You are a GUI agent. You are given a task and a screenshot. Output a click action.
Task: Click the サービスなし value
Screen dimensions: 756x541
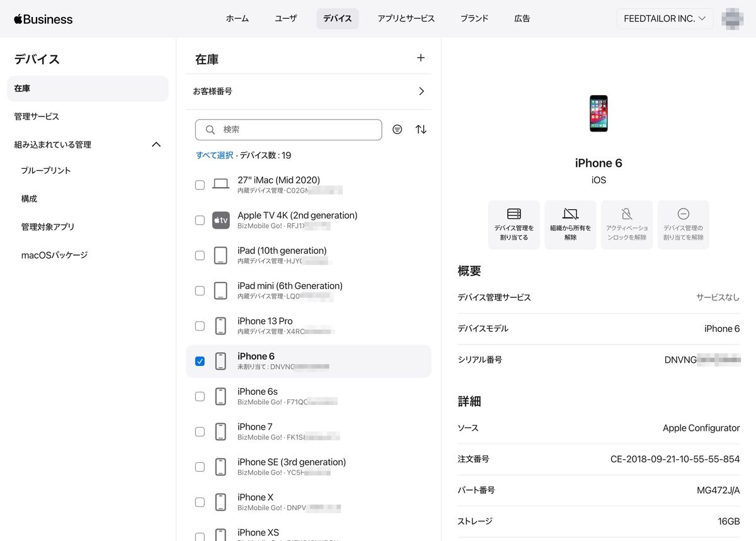(x=718, y=297)
